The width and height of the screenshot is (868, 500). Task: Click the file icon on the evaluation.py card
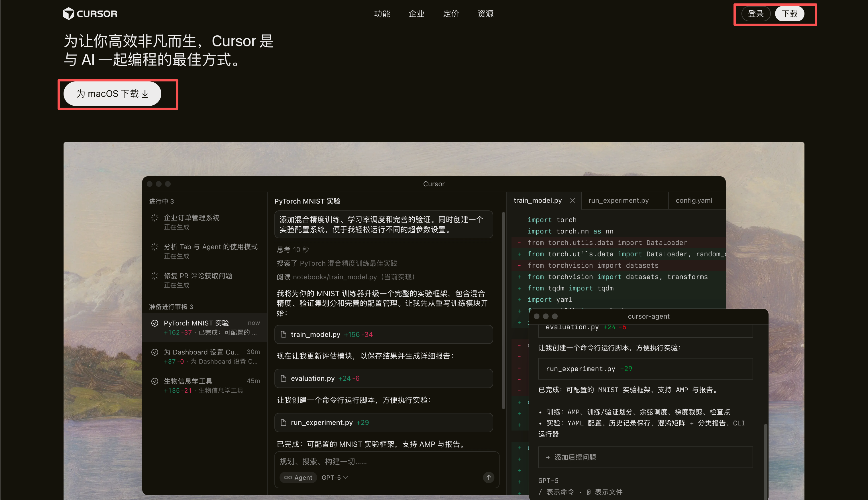(284, 378)
